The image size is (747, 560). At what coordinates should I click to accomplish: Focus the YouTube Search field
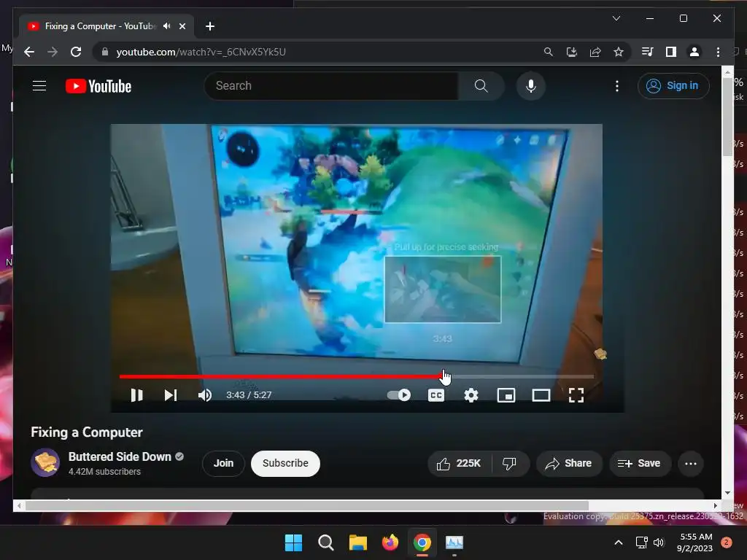pyautogui.click(x=331, y=86)
